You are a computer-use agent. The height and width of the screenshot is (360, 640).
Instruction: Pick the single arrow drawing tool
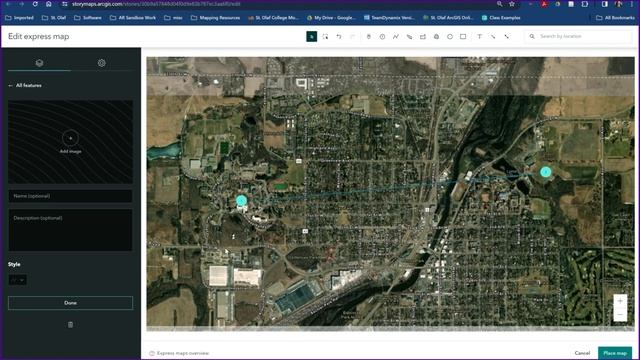click(x=493, y=37)
